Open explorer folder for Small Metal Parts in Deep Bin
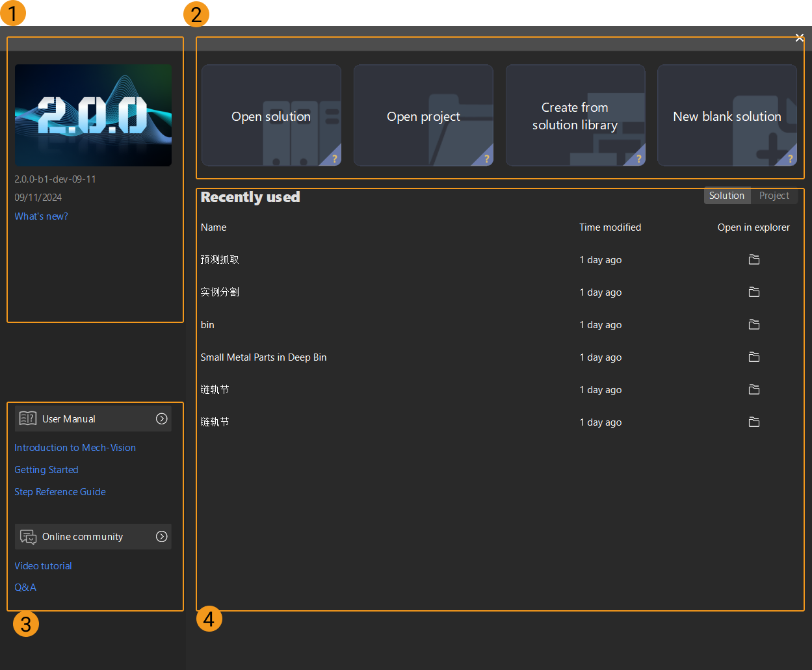The image size is (812, 670). tap(753, 357)
